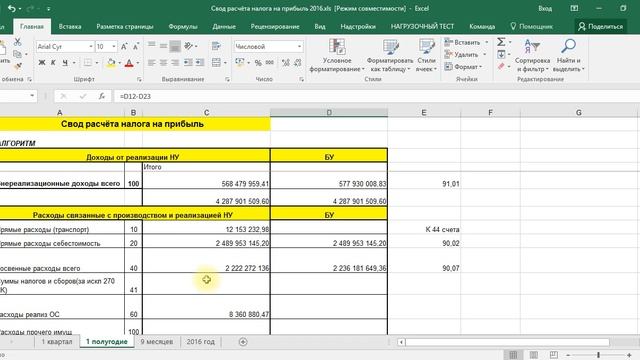Screen dimensions: 640x360
Task: Select the Format Painter brush
Action: tap(17, 65)
